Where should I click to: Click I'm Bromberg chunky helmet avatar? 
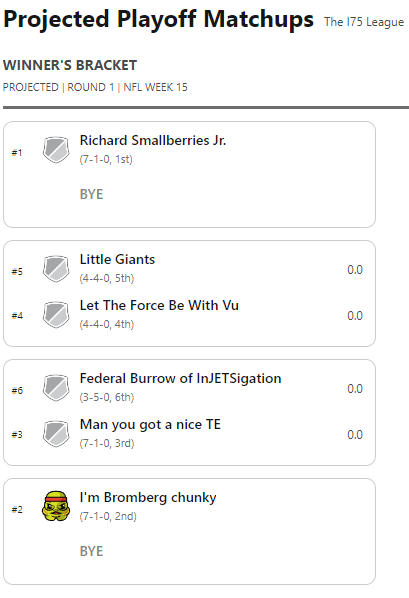[x=56, y=506]
